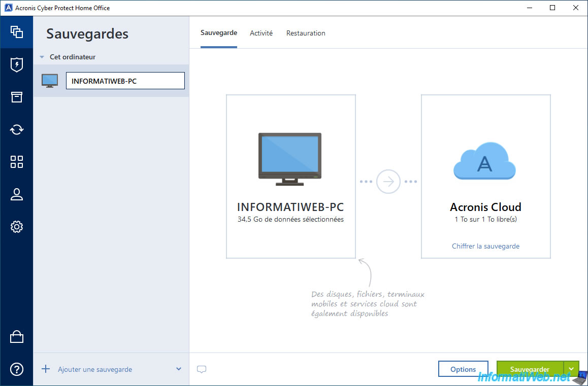Click the backup name field INFORMATIWEB-PC
Screen dimensions: 588x386
click(125, 81)
